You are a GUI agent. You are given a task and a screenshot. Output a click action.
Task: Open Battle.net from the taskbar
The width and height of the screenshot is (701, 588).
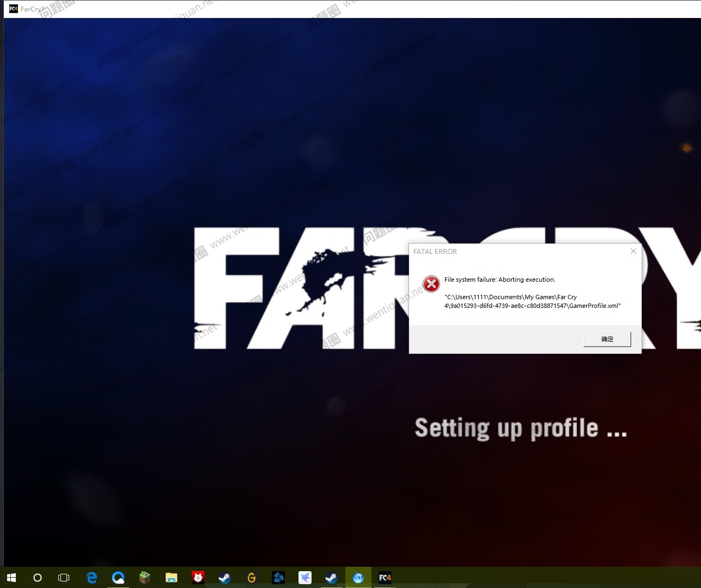tap(278, 578)
